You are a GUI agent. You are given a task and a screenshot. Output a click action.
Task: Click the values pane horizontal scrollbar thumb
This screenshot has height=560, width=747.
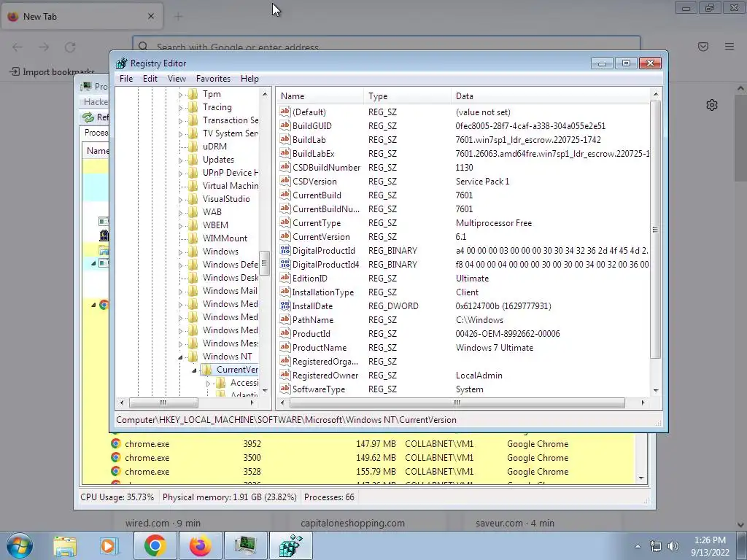pos(457,402)
